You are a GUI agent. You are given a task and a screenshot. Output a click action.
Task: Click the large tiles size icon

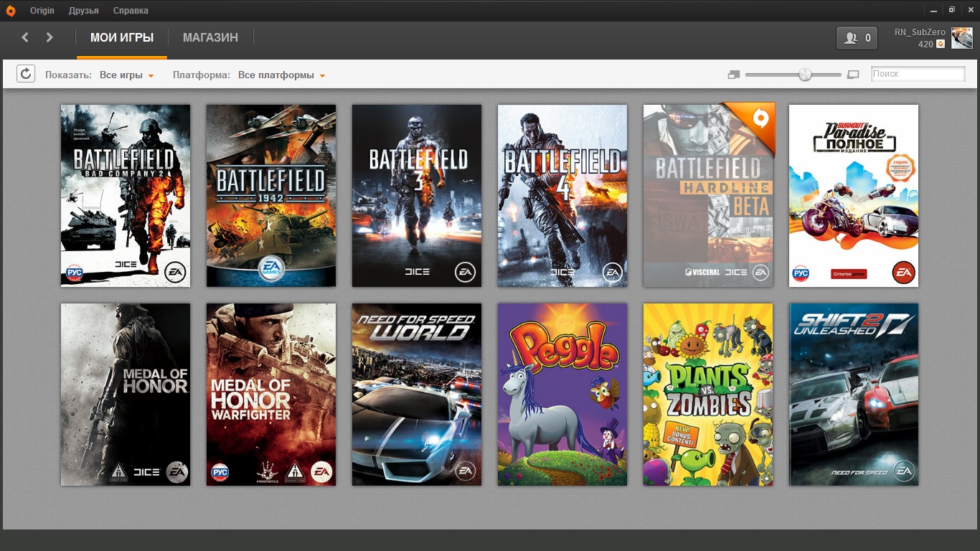[x=853, y=74]
